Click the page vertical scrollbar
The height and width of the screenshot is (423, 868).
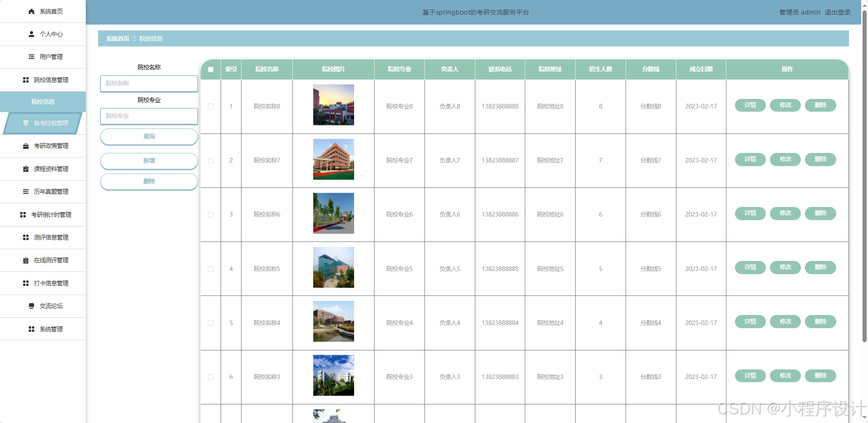click(864, 177)
